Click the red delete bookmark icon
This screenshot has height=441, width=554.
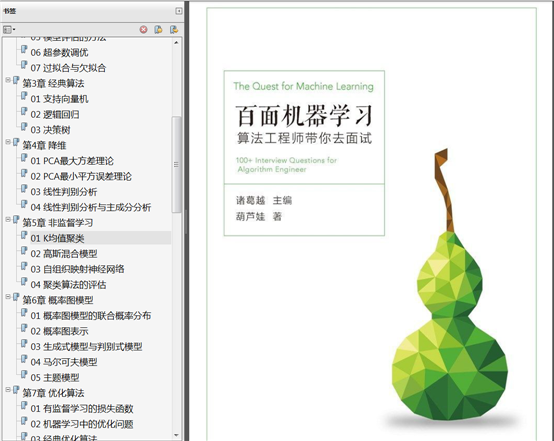pos(143,29)
